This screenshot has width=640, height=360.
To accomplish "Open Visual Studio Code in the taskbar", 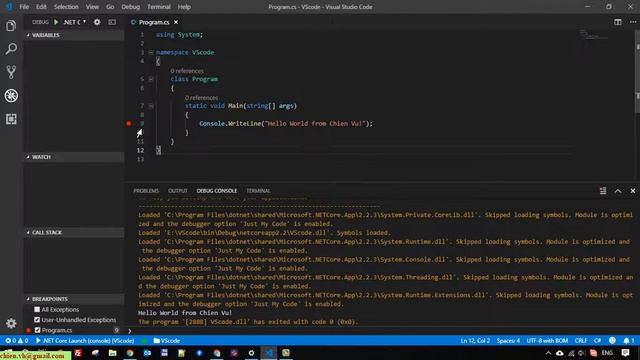I will click(269, 353).
